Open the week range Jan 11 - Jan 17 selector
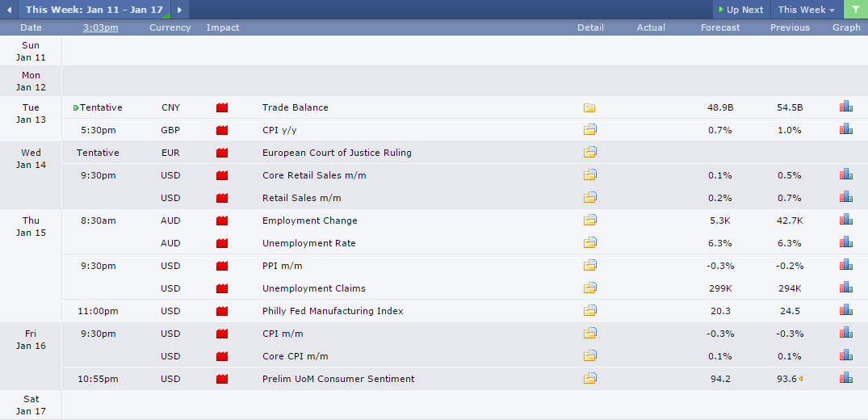 click(x=94, y=10)
